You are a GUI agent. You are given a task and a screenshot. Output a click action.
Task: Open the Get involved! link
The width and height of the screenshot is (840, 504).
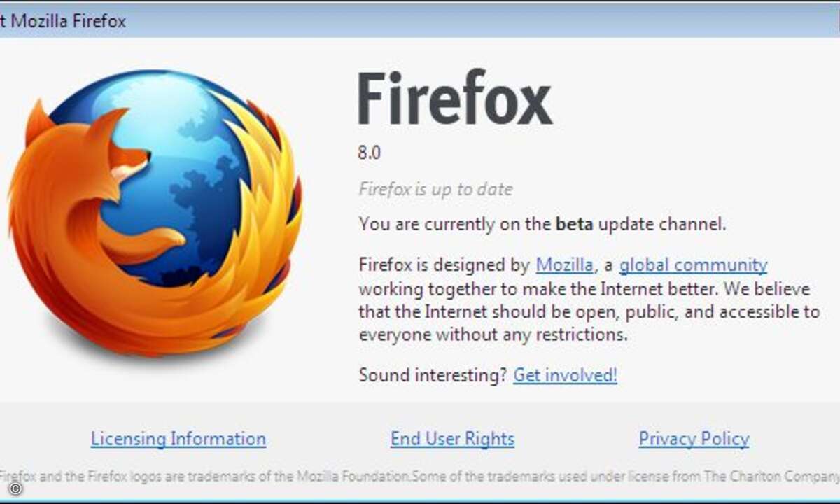click(565, 375)
